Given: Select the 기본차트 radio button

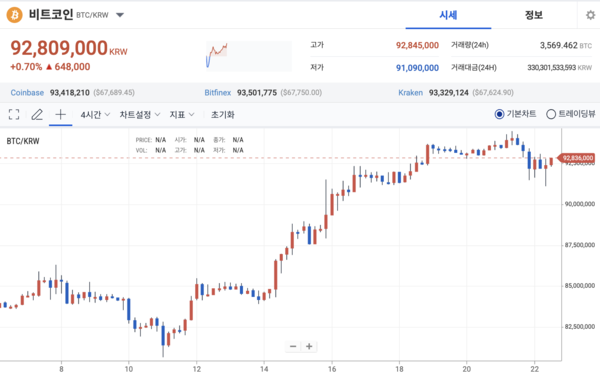Looking at the screenshot, I should pyautogui.click(x=499, y=114).
